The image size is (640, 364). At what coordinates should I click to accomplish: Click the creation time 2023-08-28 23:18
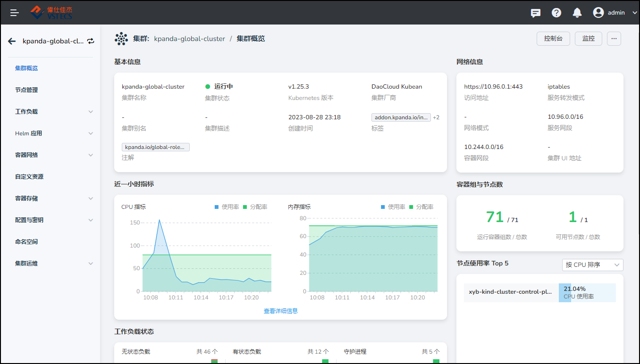(314, 117)
